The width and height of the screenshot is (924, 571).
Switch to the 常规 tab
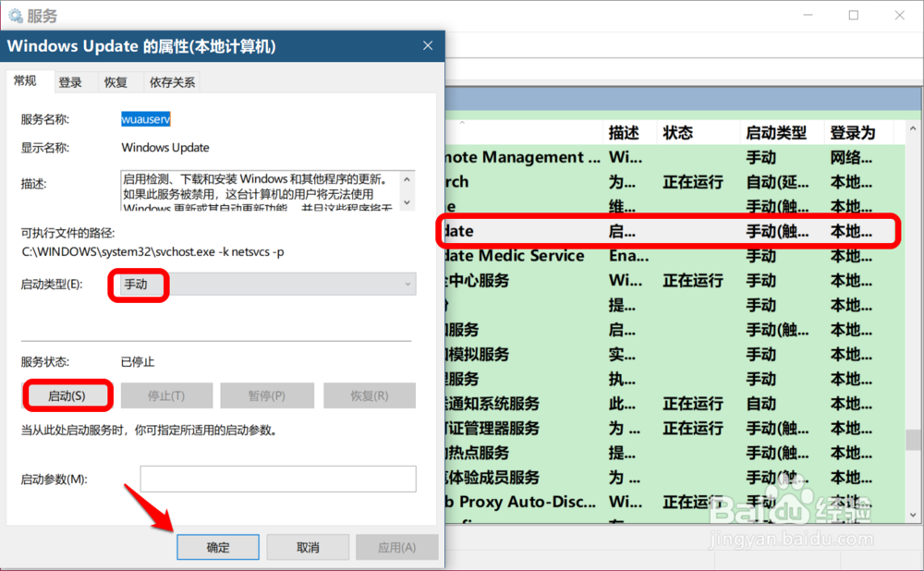pyautogui.click(x=25, y=80)
